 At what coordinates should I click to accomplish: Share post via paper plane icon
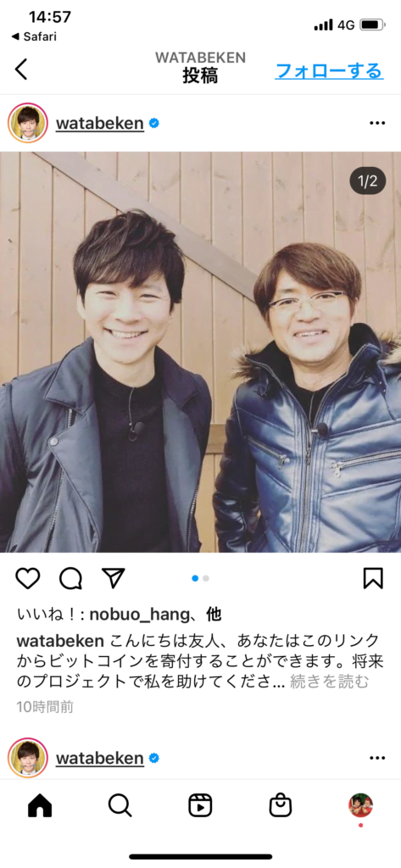(x=114, y=578)
